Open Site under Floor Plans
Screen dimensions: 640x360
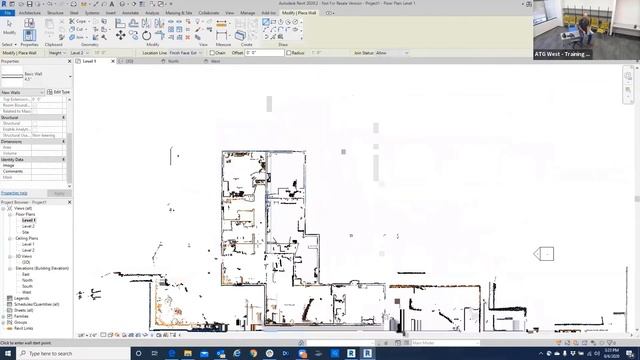pyautogui.click(x=25, y=232)
